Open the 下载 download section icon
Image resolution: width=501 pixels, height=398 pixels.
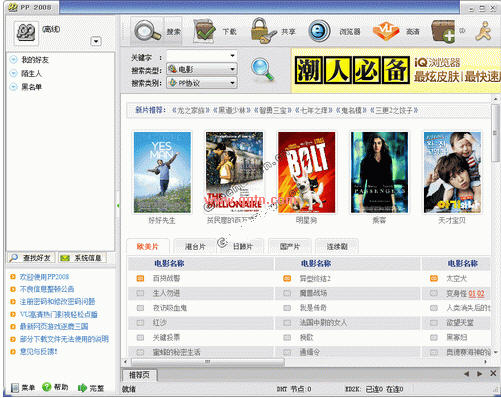pyautogui.click(x=205, y=31)
